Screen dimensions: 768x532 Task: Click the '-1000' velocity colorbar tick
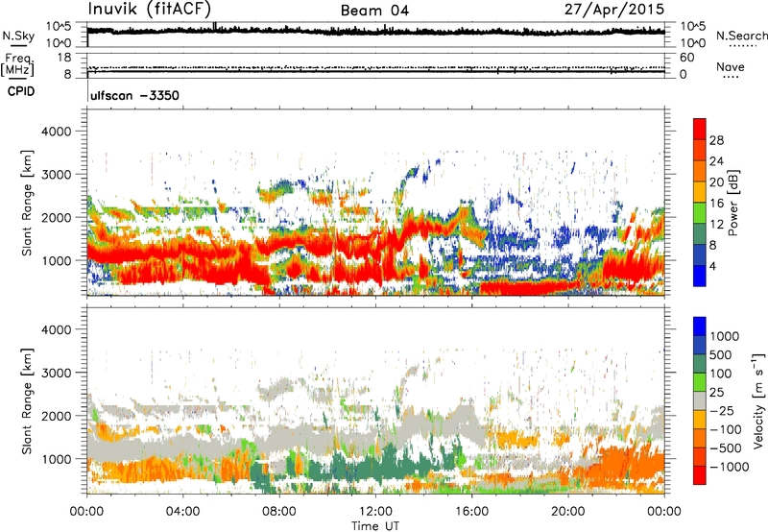[729, 467]
